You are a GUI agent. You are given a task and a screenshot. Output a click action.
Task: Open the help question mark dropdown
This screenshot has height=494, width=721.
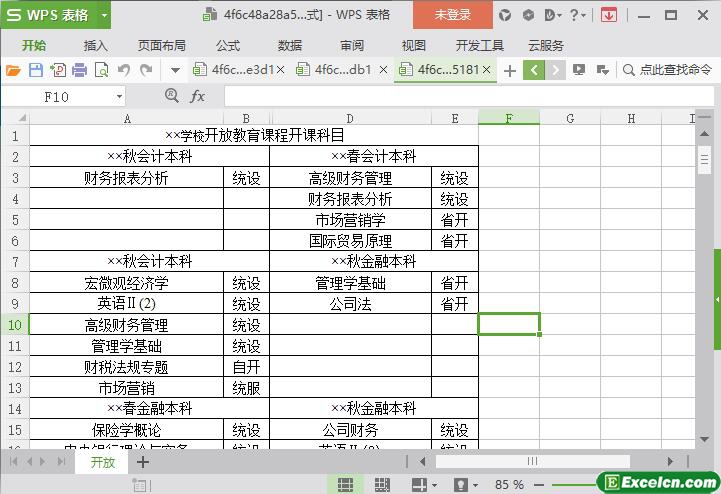pos(577,15)
